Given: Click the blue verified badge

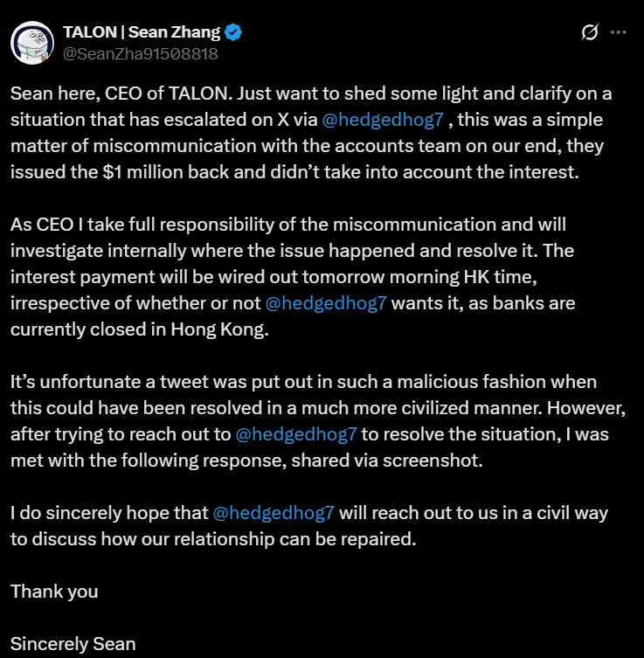Looking at the screenshot, I should (234, 32).
